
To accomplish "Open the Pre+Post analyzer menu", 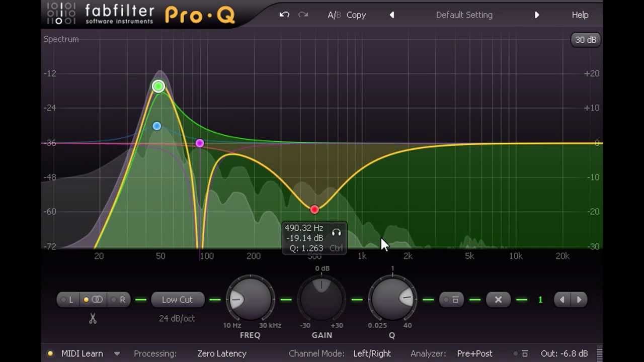I will click(474, 353).
